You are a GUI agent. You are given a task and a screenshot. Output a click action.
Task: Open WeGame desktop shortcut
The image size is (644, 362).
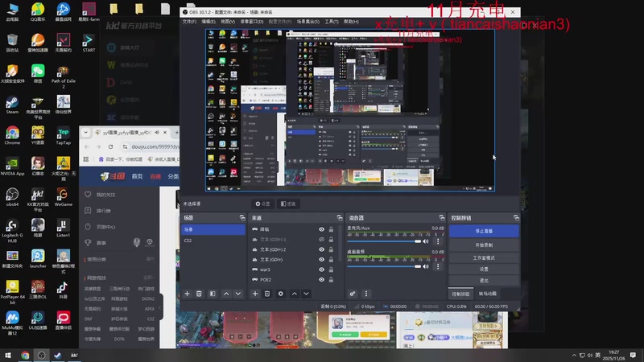pos(64,197)
